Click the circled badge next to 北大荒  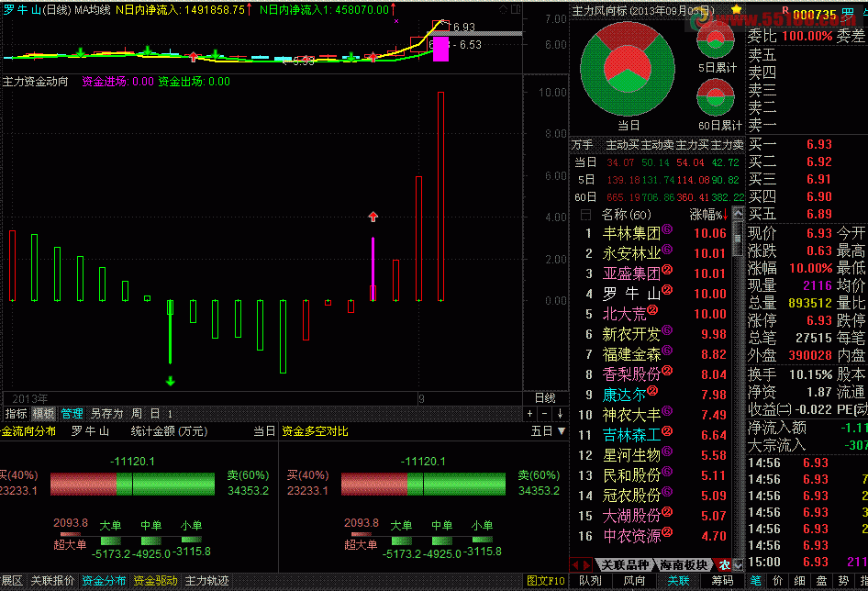point(652,310)
